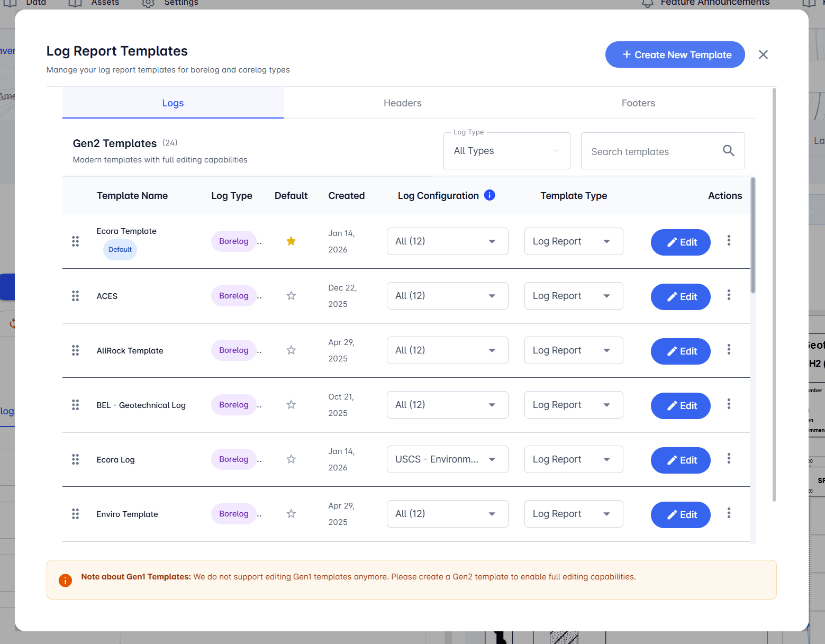Open three-dot menu for Enviro Template
The height and width of the screenshot is (644, 825).
(x=729, y=513)
